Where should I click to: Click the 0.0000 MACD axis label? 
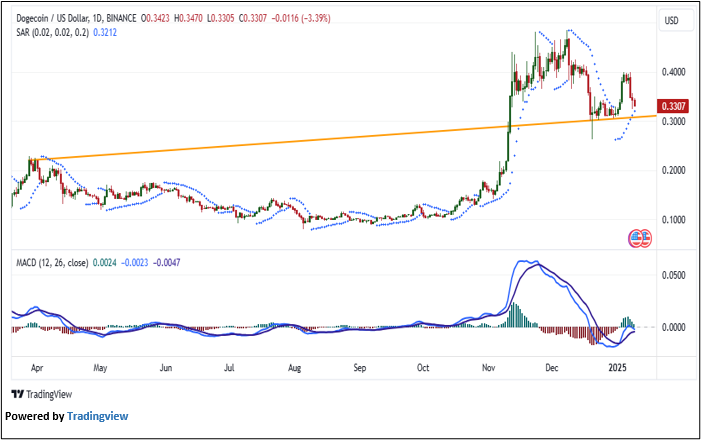point(673,327)
